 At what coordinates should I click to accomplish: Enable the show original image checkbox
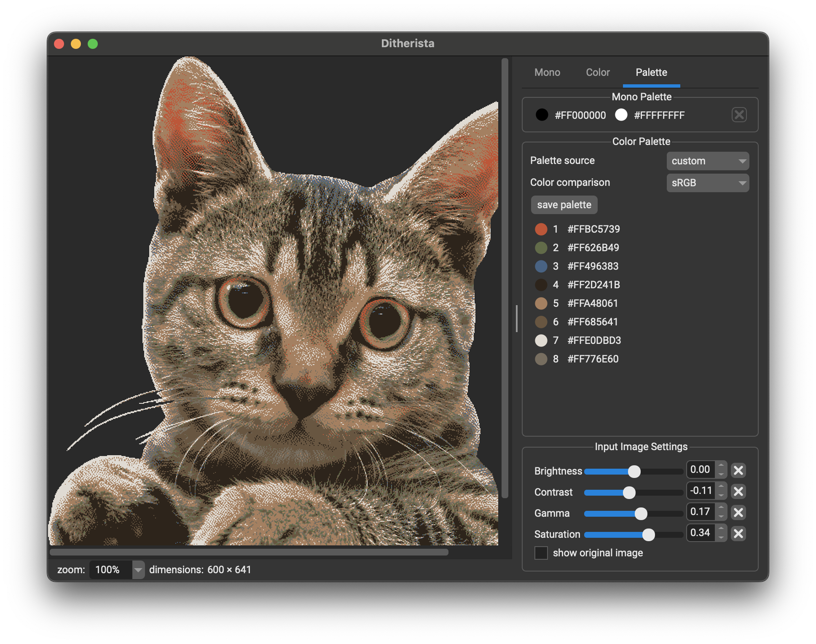coord(541,553)
